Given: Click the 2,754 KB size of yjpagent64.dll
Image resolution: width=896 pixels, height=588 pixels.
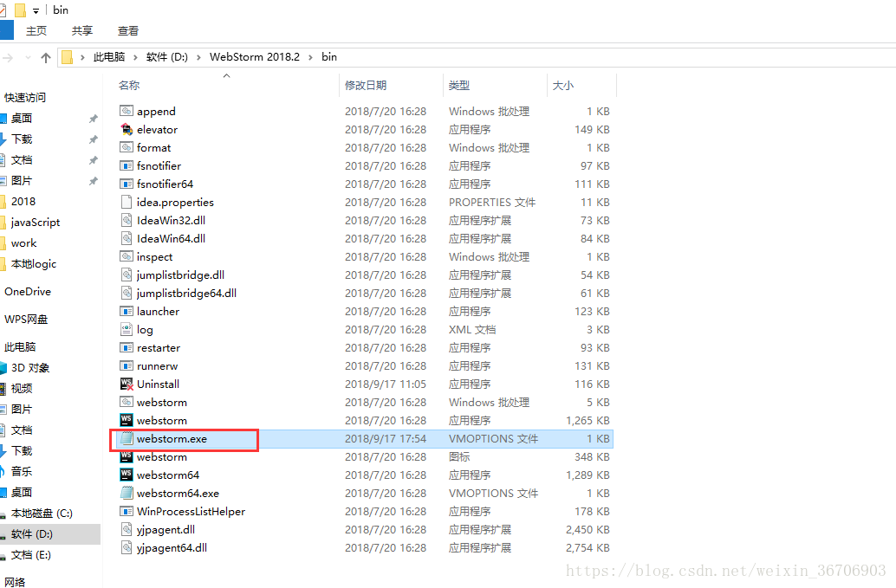Looking at the screenshot, I should [588, 548].
